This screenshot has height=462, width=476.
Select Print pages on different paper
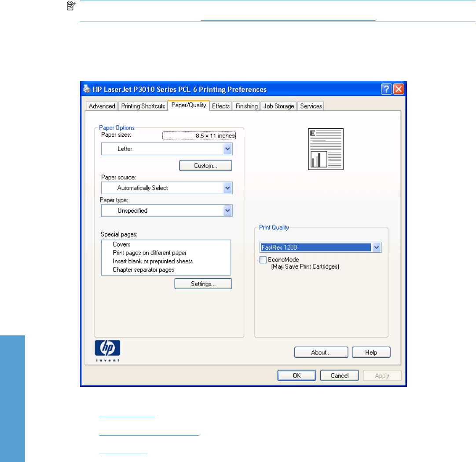[150, 253]
